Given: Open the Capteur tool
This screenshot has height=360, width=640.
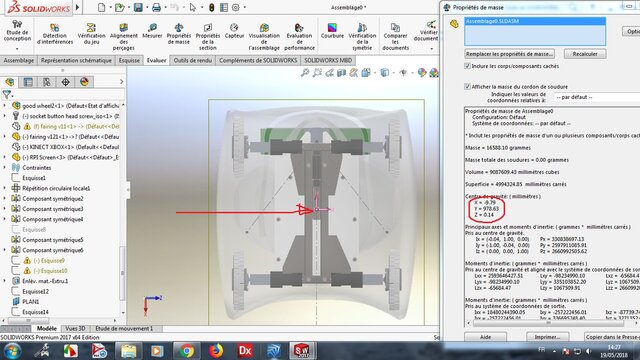Looking at the screenshot, I should (234, 31).
